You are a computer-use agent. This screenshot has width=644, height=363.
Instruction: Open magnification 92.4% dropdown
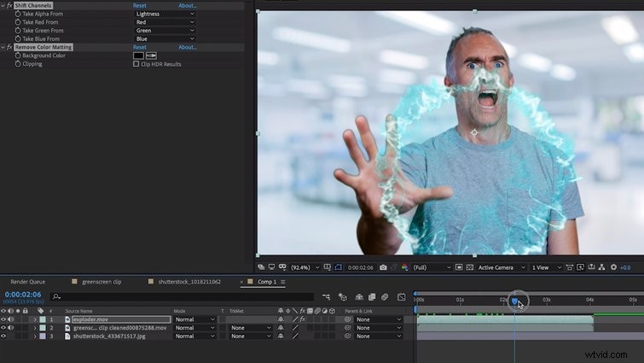coord(305,267)
